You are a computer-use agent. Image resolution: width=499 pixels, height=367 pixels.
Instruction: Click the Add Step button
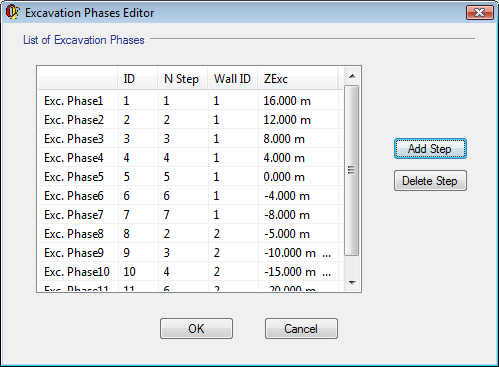pyautogui.click(x=430, y=149)
